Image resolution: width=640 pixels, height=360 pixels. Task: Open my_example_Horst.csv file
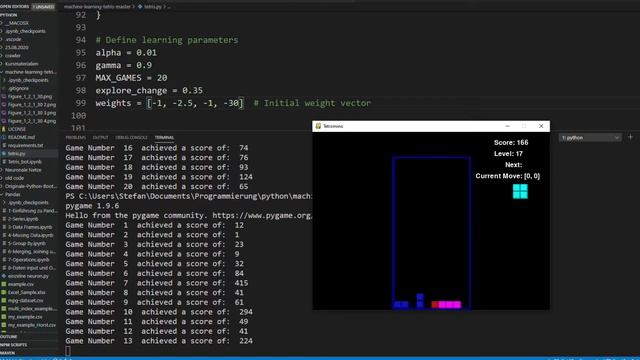tap(32, 325)
